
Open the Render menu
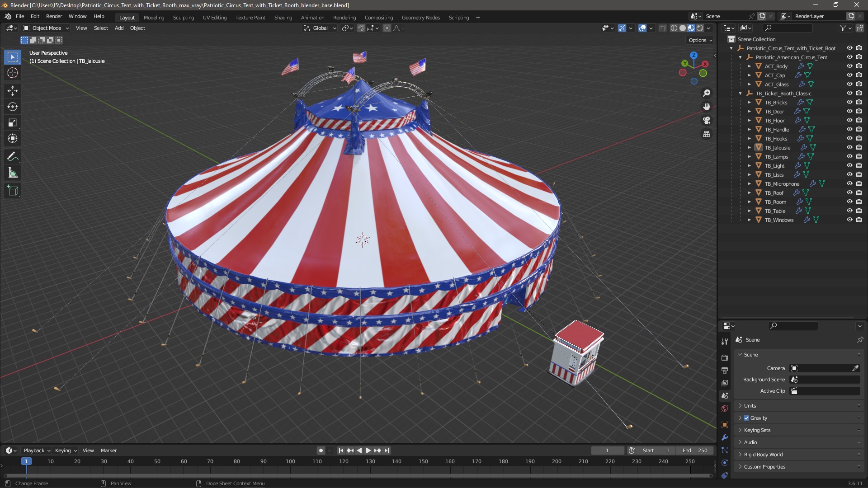pos(54,16)
